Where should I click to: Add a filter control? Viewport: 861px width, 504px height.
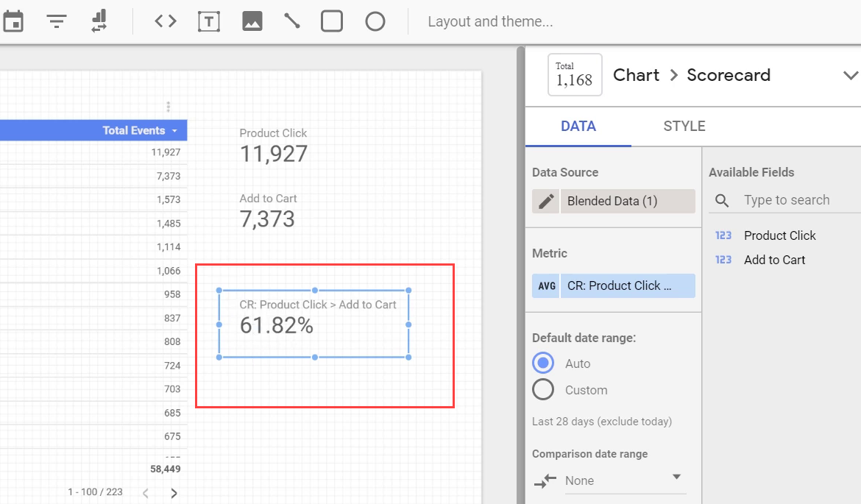[x=56, y=21]
